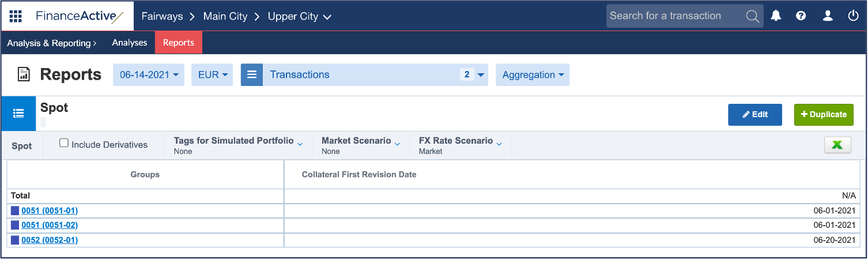This screenshot has width=868, height=259.
Task: Click the power logout icon
Action: point(854,16)
